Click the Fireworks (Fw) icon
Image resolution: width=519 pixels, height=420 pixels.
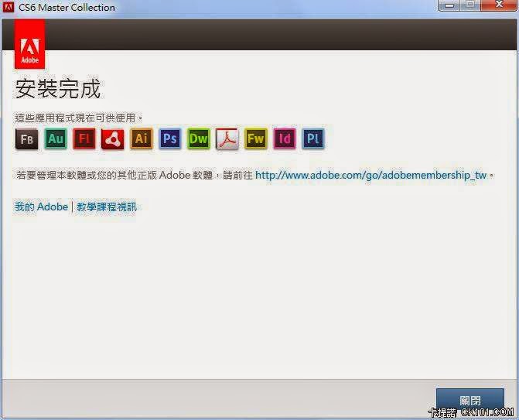pyautogui.click(x=256, y=138)
